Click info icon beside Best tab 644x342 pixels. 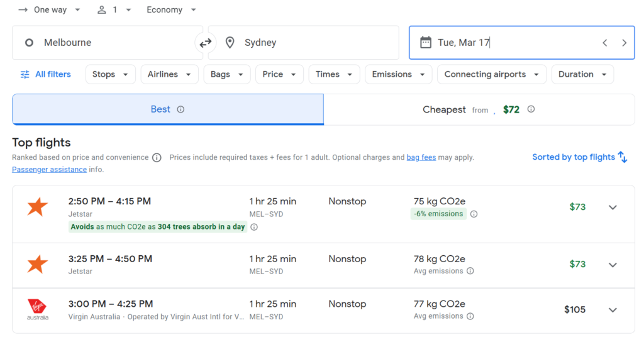[x=180, y=109]
